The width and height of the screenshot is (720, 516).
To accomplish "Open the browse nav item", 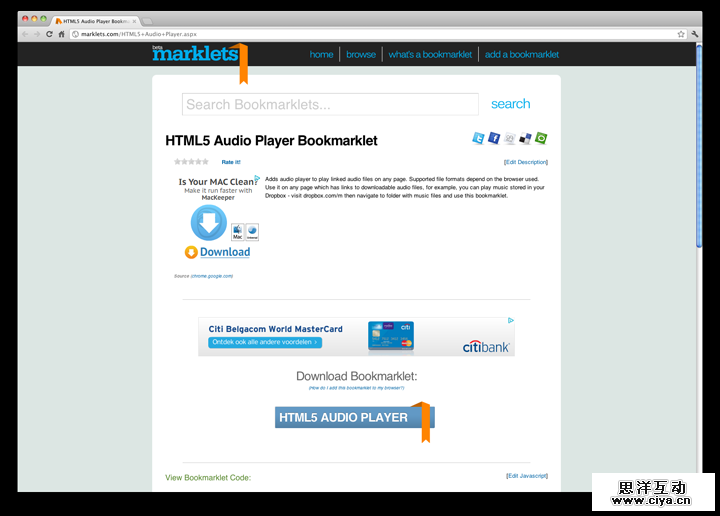I will click(x=361, y=54).
